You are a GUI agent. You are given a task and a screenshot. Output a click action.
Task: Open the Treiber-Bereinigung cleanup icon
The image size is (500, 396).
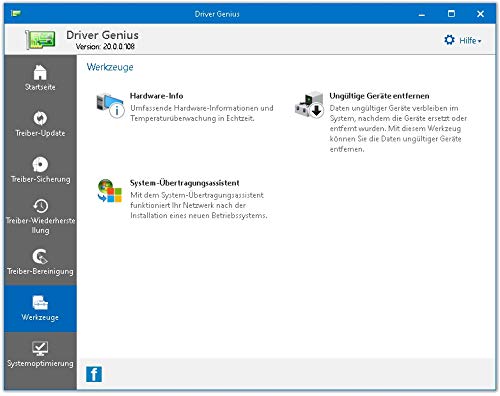point(40,256)
